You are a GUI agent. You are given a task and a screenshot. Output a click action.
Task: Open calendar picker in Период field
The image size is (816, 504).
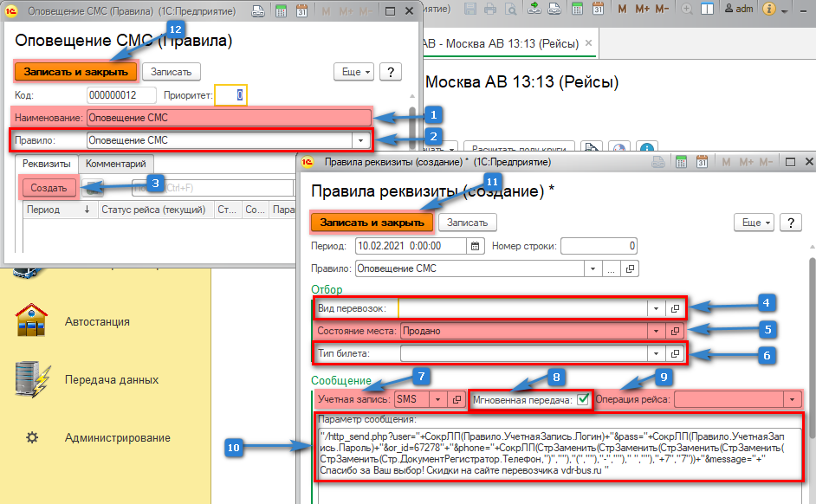[x=474, y=245]
